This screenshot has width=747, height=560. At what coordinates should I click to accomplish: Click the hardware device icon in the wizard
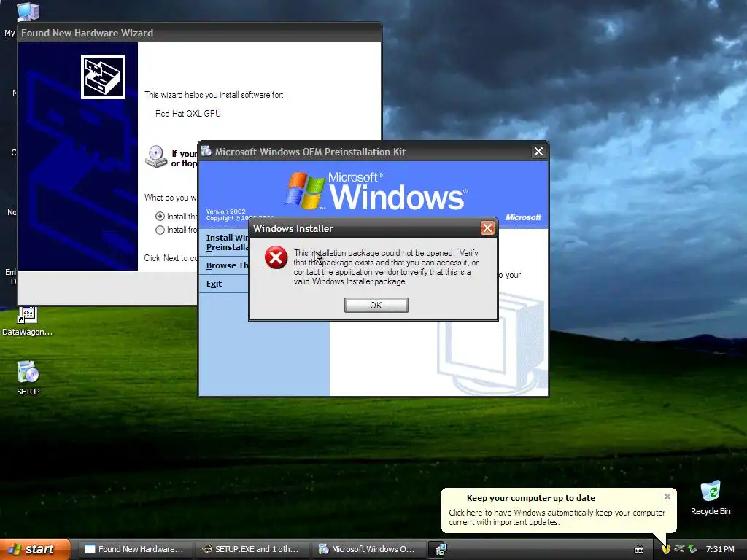point(103,77)
